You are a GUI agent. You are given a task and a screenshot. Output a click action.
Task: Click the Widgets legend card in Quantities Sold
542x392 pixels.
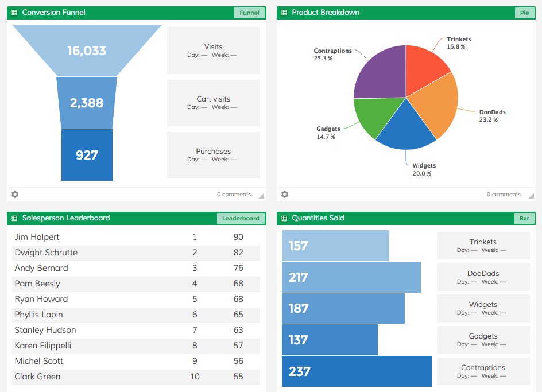(x=483, y=308)
